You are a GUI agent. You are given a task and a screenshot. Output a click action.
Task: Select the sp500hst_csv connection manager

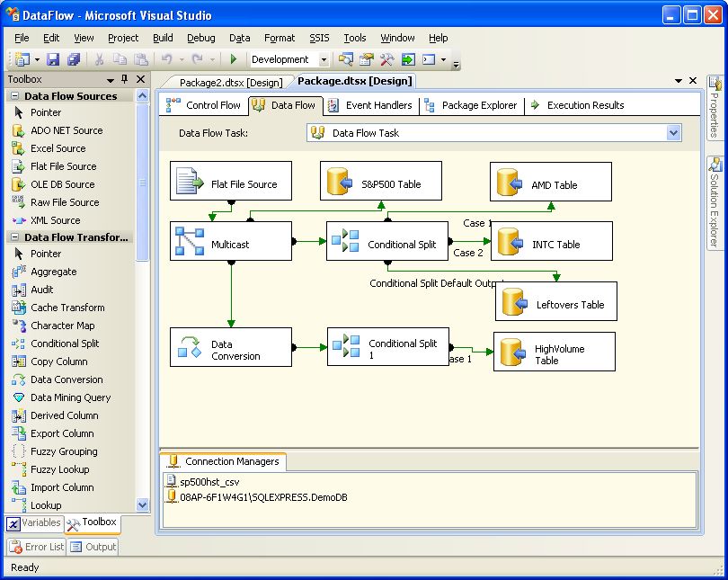point(203,482)
